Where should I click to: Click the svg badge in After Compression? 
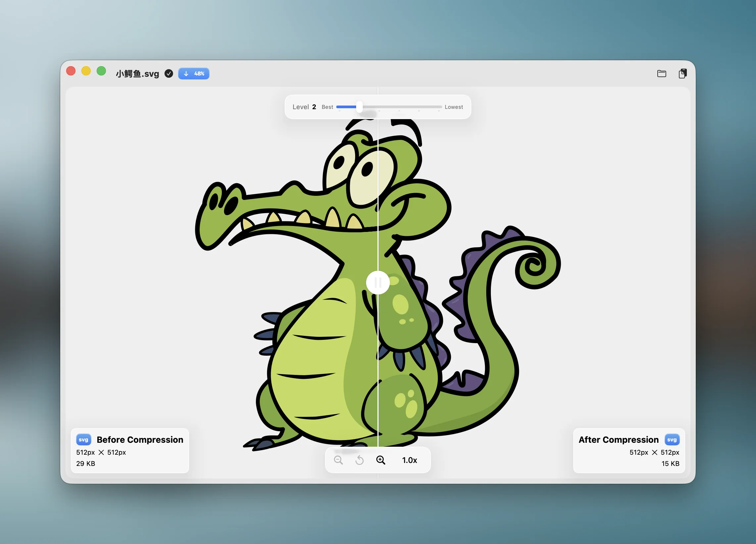(x=672, y=439)
